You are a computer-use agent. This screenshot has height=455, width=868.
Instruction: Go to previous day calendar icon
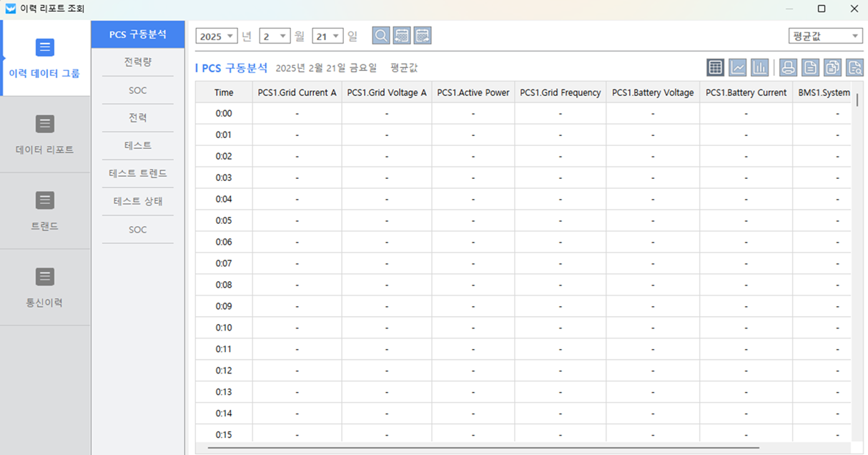coord(402,36)
